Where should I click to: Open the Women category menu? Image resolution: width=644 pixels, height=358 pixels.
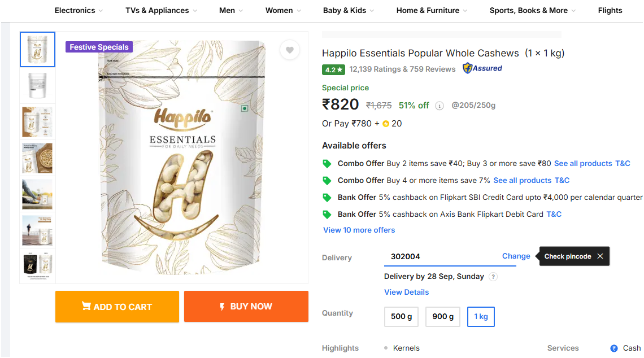[x=283, y=10]
